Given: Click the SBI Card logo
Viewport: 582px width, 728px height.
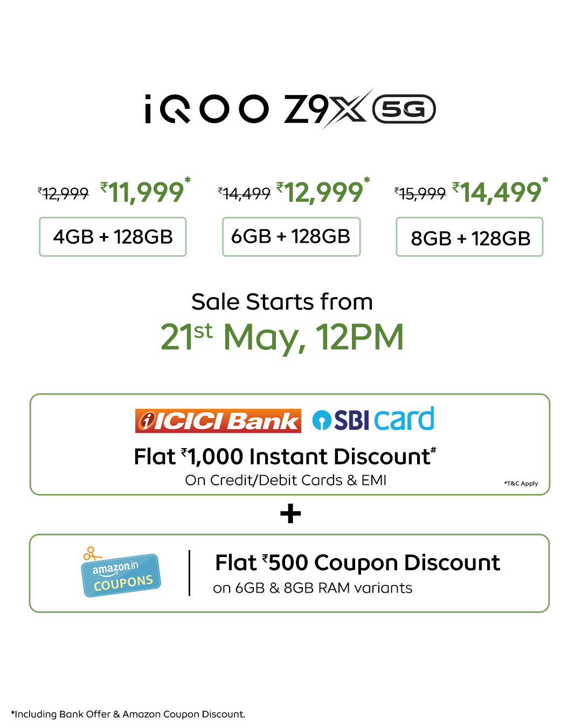Looking at the screenshot, I should tap(373, 420).
